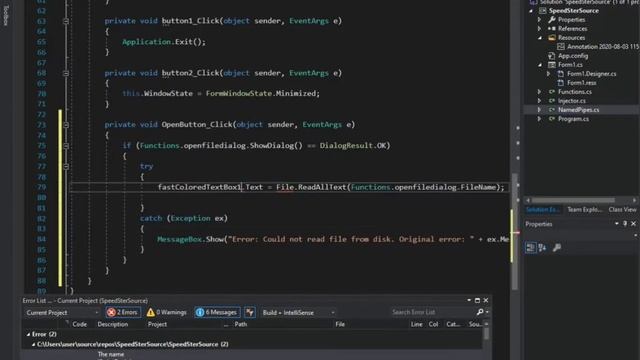Click the Error List search magnifier icon

click(x=480, y=312)
